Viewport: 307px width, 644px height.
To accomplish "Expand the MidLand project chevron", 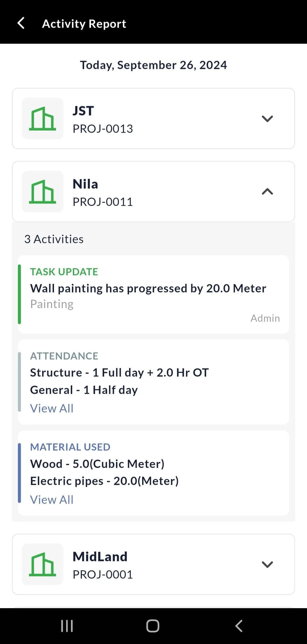I will pyautogui.click(x=267, y=564).
